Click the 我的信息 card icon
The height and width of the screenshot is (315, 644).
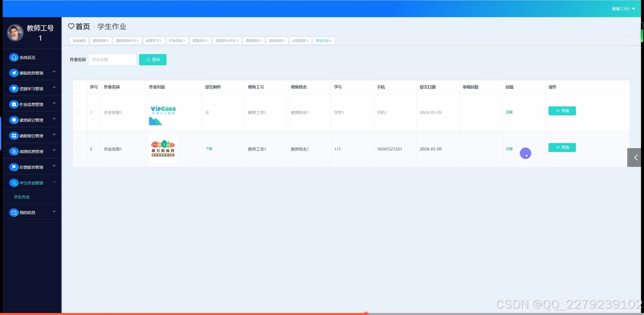pos(14,212)
